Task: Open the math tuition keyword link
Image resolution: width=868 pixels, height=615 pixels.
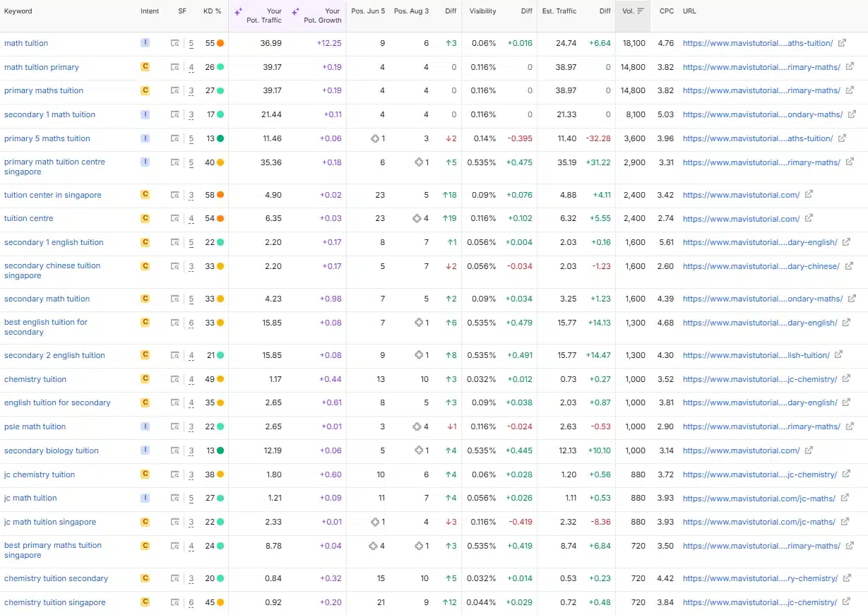Action: point(26,43)
